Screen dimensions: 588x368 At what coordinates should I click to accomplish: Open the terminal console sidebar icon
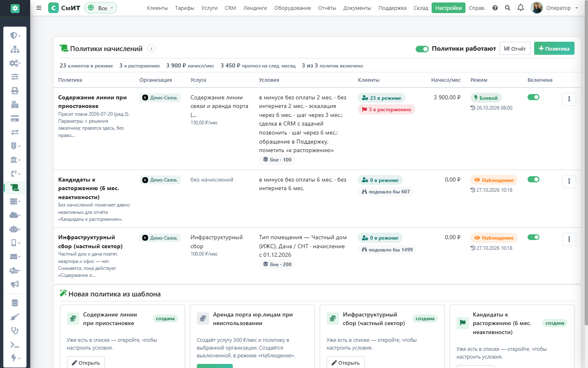point(15,344)
